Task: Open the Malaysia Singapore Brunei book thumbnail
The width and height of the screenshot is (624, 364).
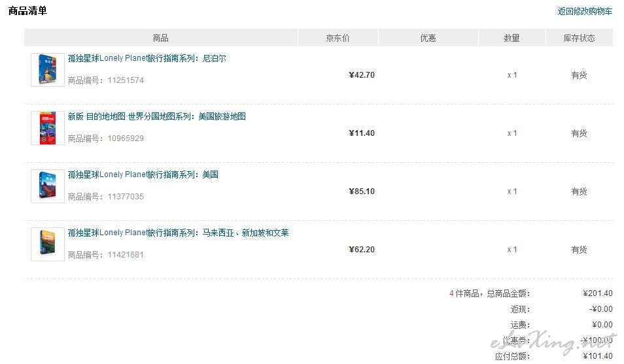Action: [x=48, y=244]
